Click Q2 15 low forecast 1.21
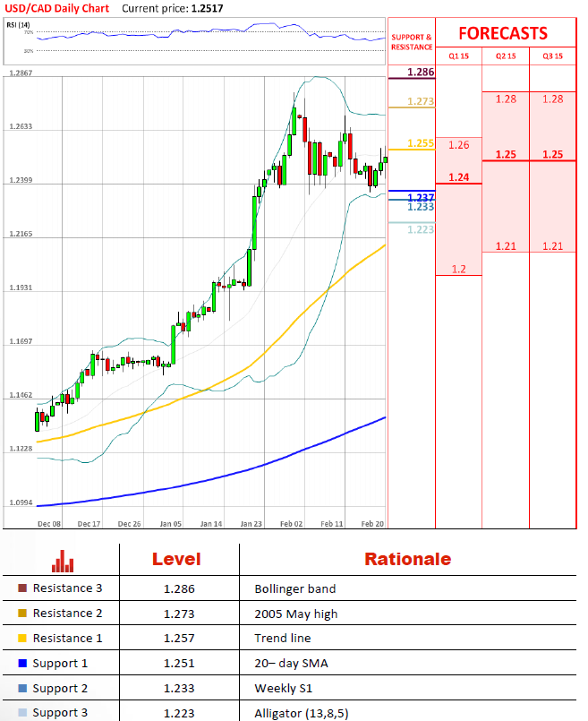The image size is (588, 721). click(506, 246)
